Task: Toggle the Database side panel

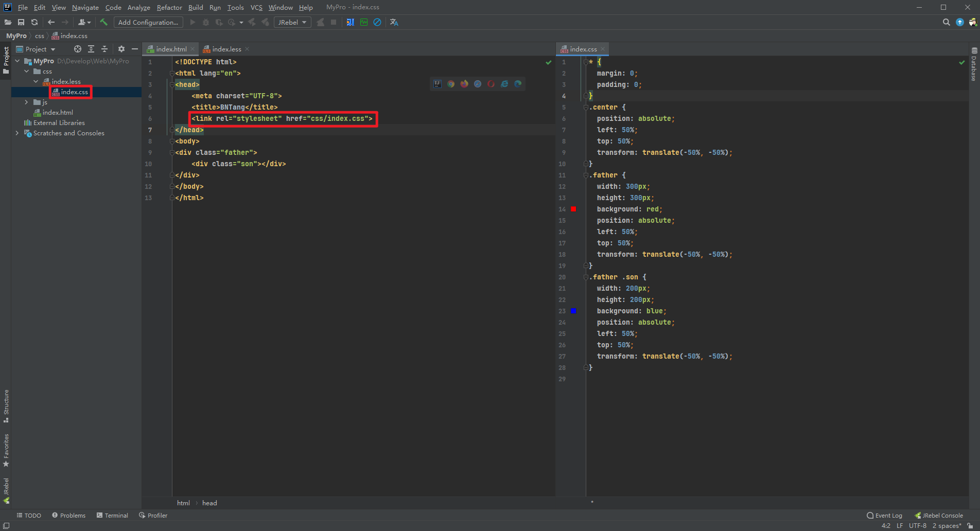Action: point(974,65)
